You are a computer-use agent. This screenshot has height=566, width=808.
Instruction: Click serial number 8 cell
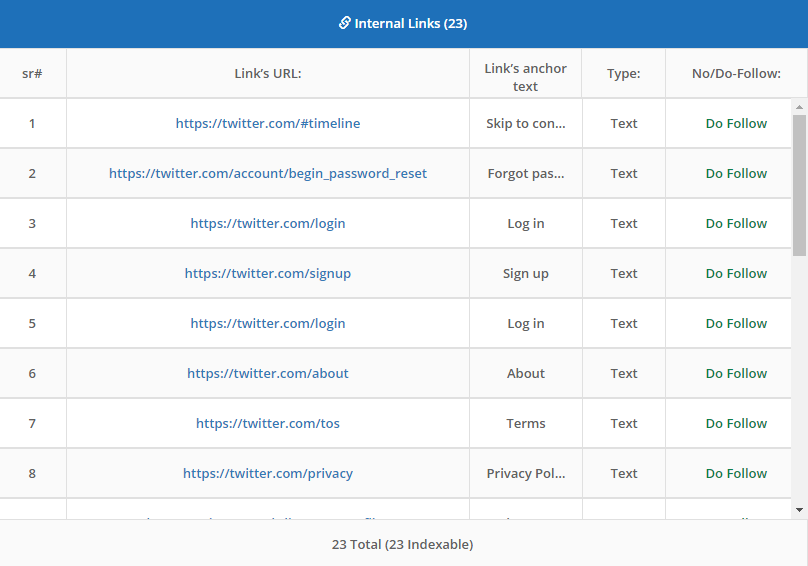point(32,473)
